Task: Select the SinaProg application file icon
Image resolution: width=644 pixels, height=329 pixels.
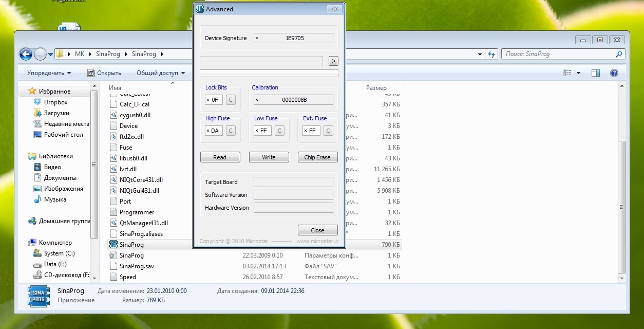Action: pyautogui.click(x=114, y=245)
